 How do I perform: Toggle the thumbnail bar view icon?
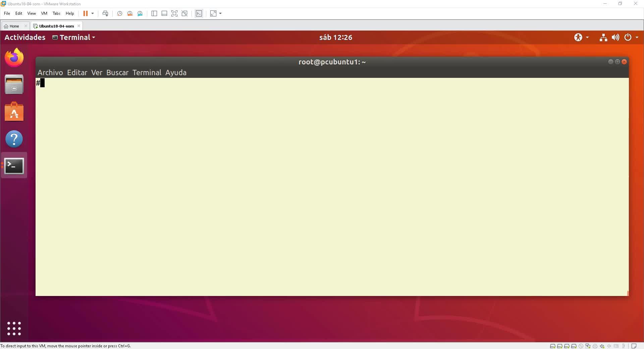[x=164, y=13]
